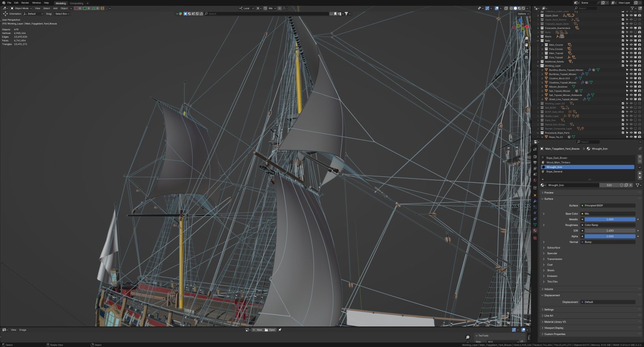
Task: Open the File menu
Action: click(x=9, y=3)
